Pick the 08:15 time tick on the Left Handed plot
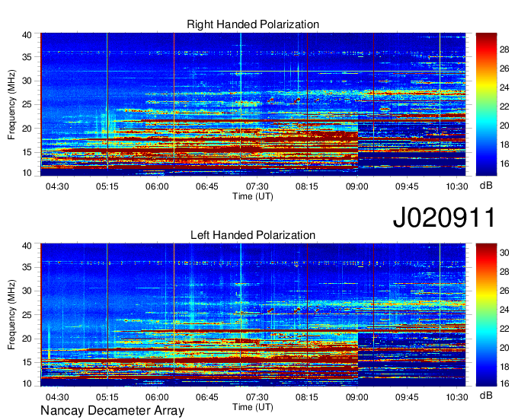 coord(307,397)
